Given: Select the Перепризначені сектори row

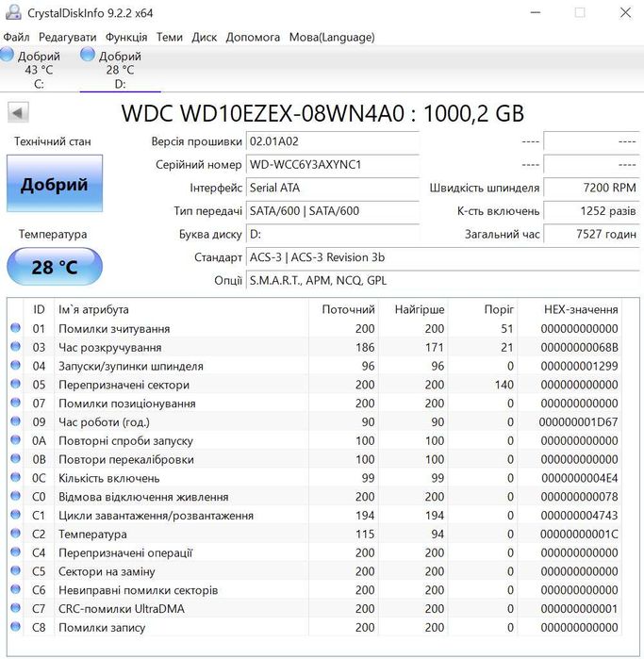Looking at the screenshot, I should [315, 384].
